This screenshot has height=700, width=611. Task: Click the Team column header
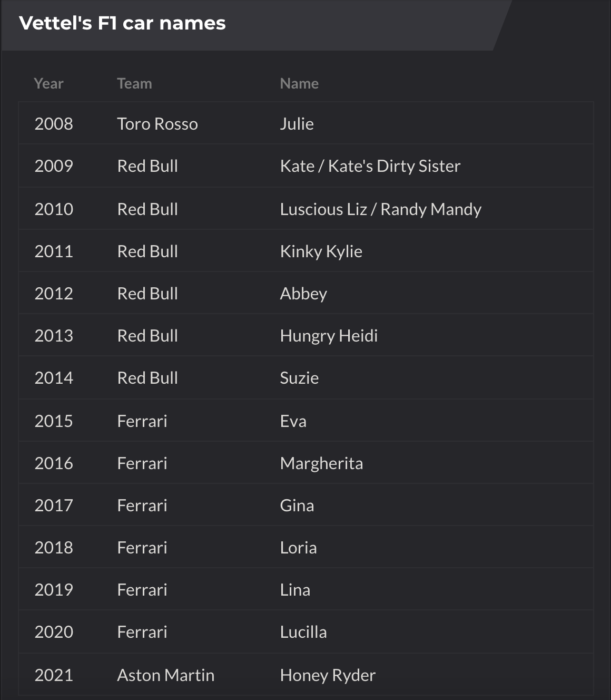(x=134, y=83)
